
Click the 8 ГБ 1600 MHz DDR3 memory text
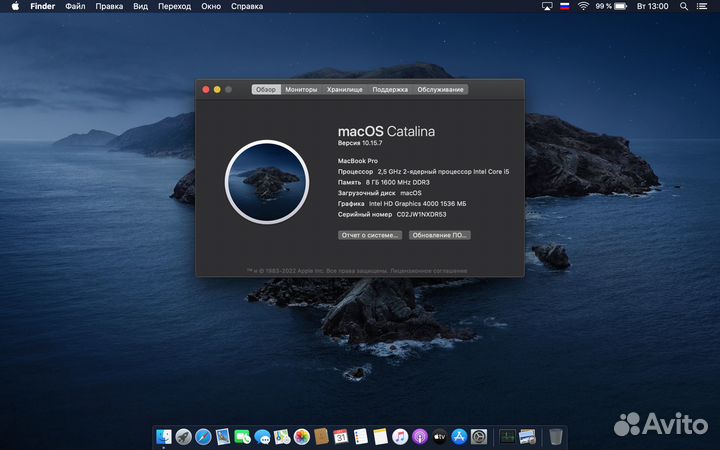tap(398, 182)
